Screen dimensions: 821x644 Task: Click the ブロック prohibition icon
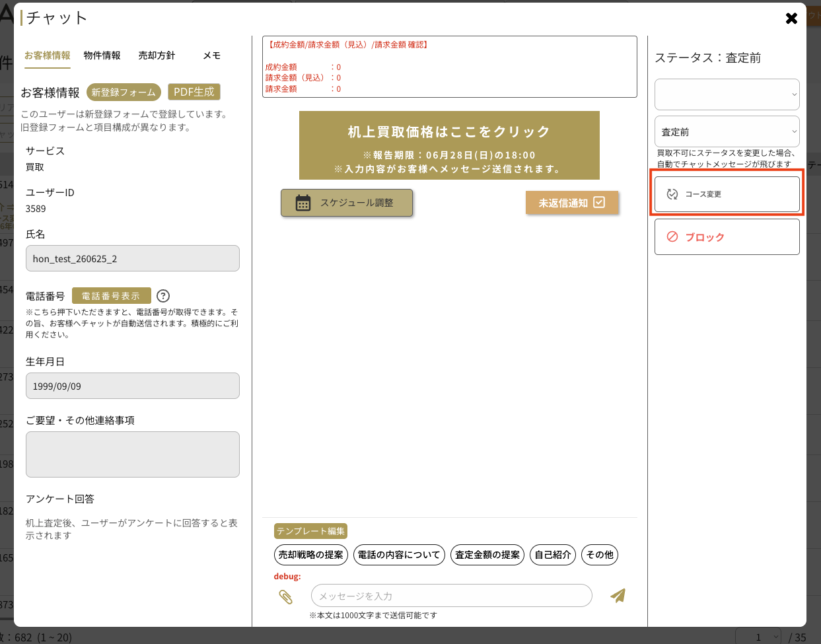coord(672,236)
